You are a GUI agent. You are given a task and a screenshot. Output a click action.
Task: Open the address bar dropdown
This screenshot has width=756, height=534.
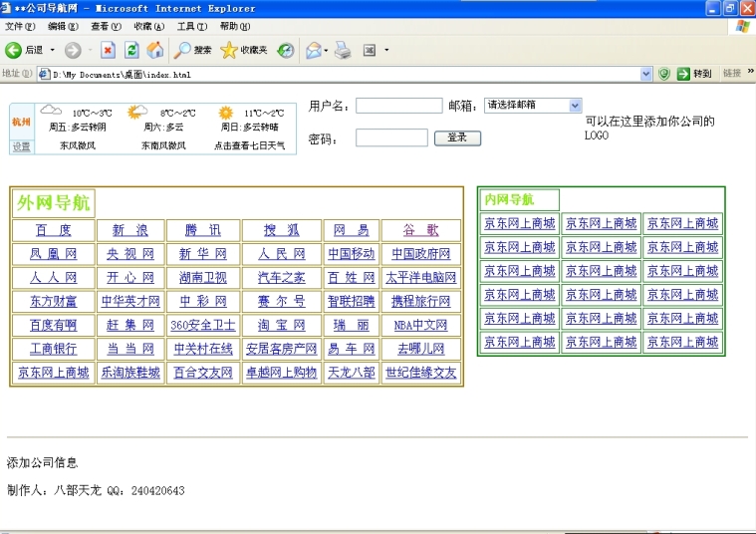pos(646,74)
